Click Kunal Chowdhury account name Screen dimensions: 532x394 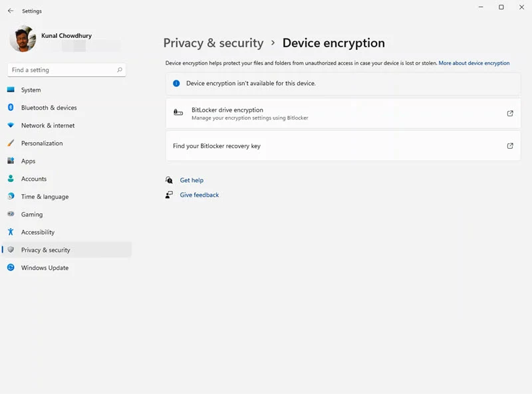coord(66,36)
